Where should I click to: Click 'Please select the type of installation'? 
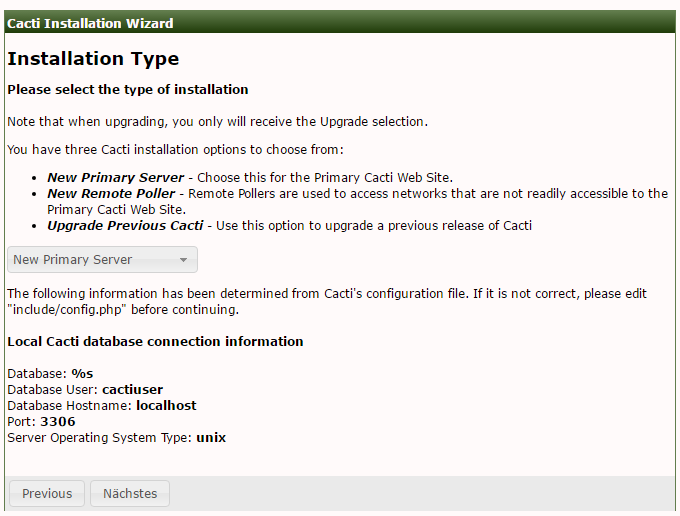pyautogui.click(x=128, y=89)
